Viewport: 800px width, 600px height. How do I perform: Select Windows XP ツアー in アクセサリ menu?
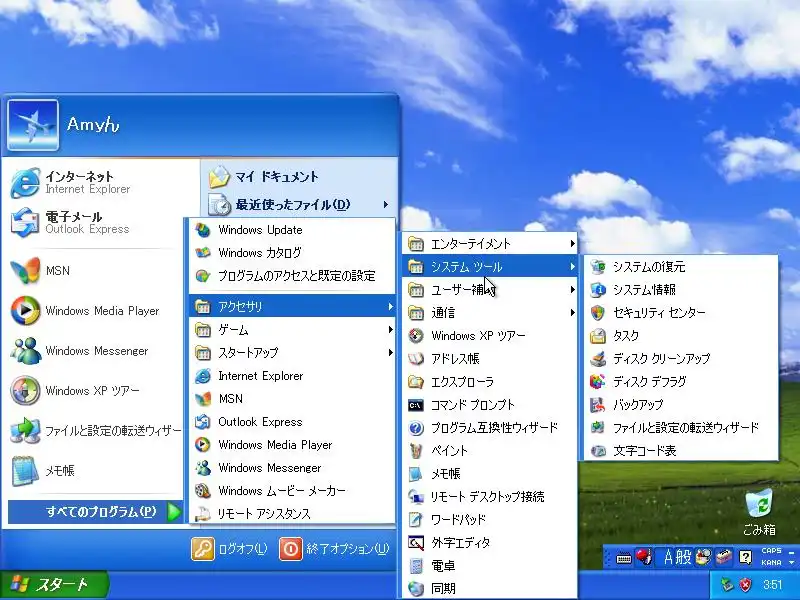pyautogui.click(x=490, y=336)
